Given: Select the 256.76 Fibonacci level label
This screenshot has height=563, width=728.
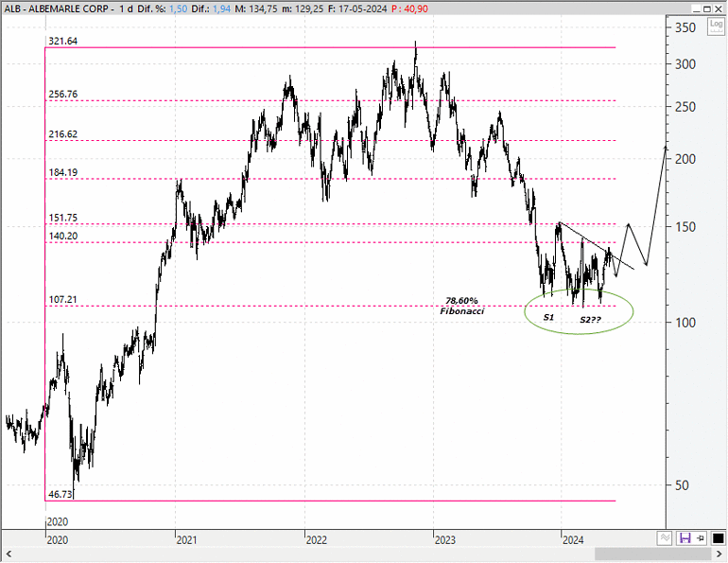Looking at the screenshot, I should (x=63, y=95).
